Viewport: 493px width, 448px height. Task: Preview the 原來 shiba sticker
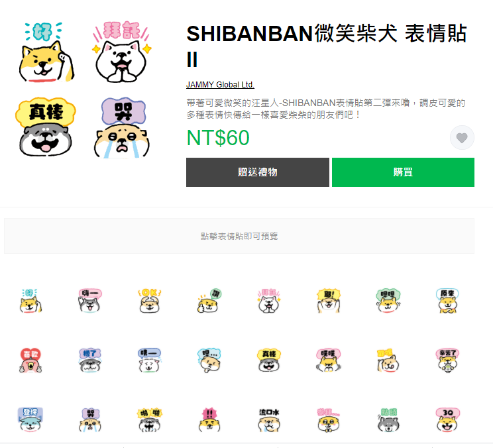click(x=448, y=301)
